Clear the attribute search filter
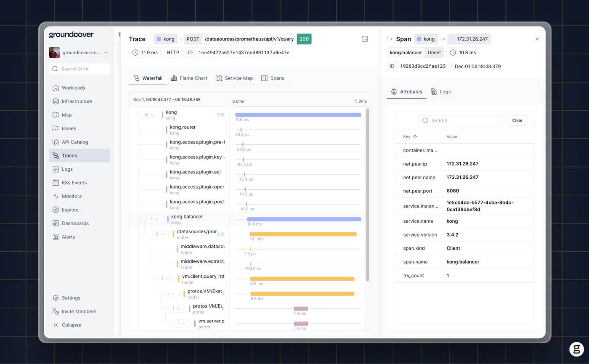The image size is (589, 364). coord(517,120)
